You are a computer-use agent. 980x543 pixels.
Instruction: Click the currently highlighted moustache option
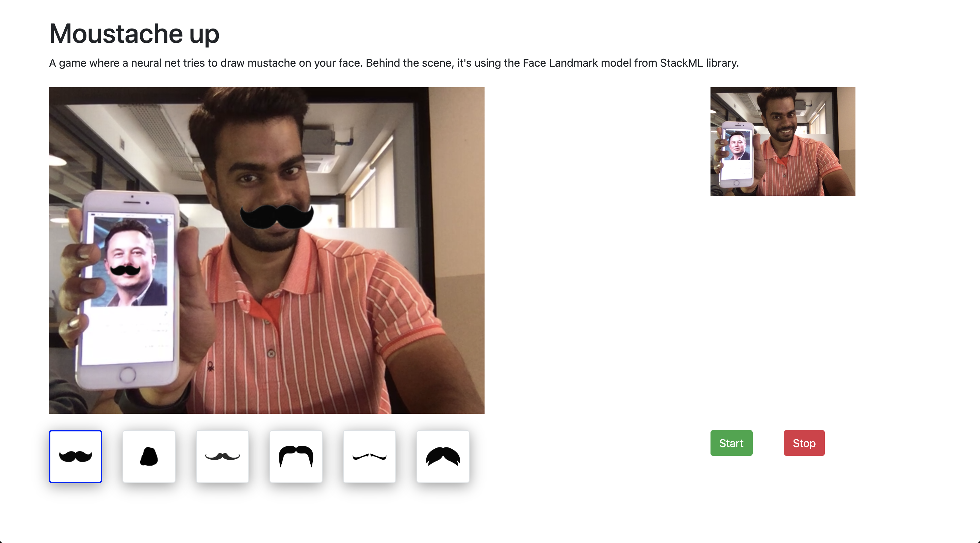pyautogui.click(x=75, y=456)
